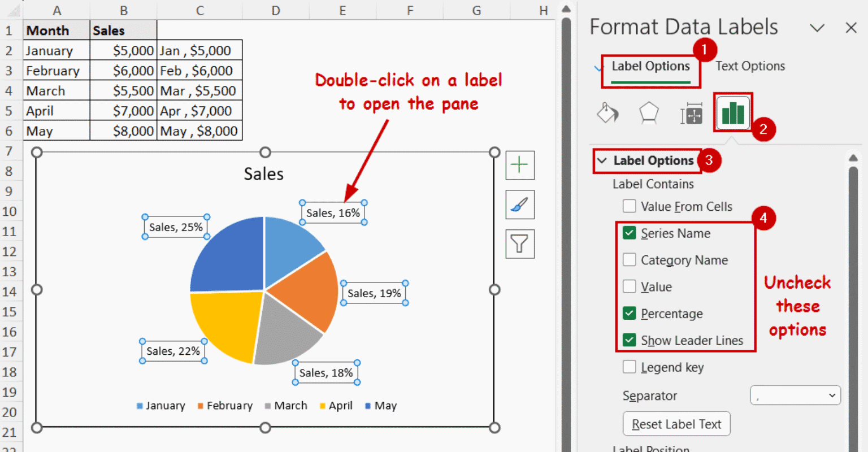Open the Separator dropdown
868x452 pixels.
[795, 395]
